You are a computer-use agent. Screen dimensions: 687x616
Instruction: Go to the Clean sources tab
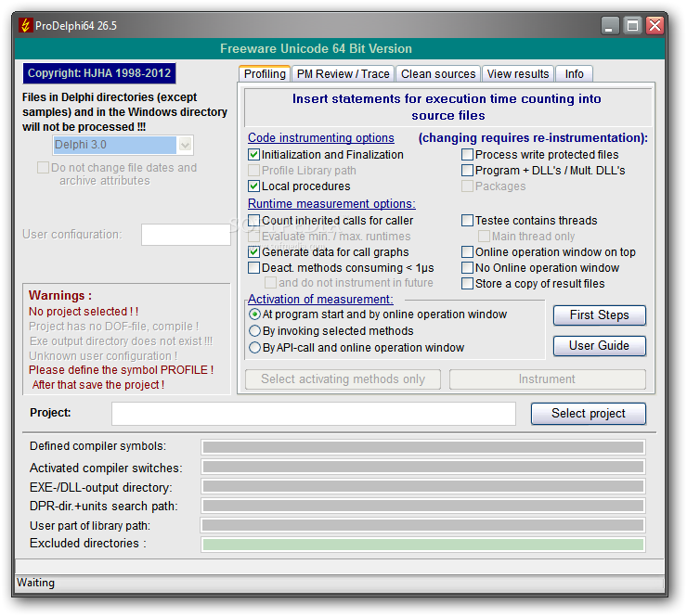(x=438, y=74)
